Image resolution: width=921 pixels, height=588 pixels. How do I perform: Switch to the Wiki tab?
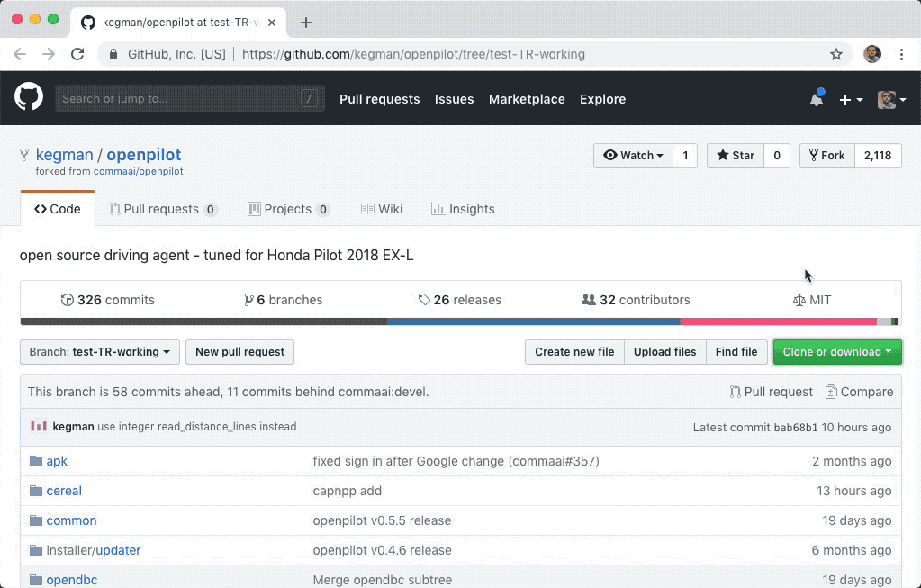[382, 209]
